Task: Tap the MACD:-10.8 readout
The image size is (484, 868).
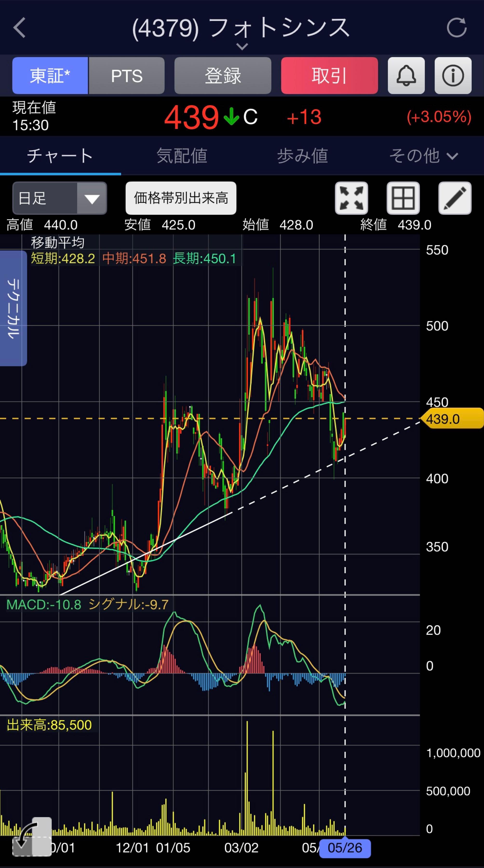Action: pyautogui.click(x=44, y=605)
